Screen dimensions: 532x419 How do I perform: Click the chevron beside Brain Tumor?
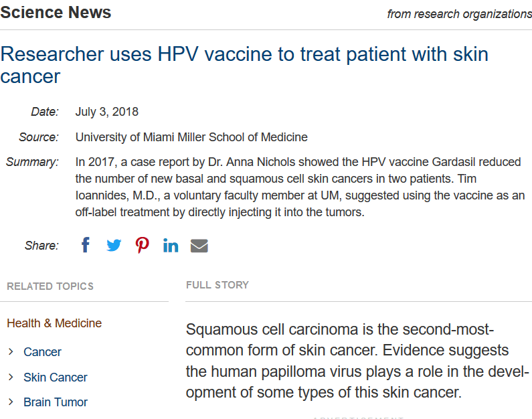pyautogui.click(x=11, y=402)
